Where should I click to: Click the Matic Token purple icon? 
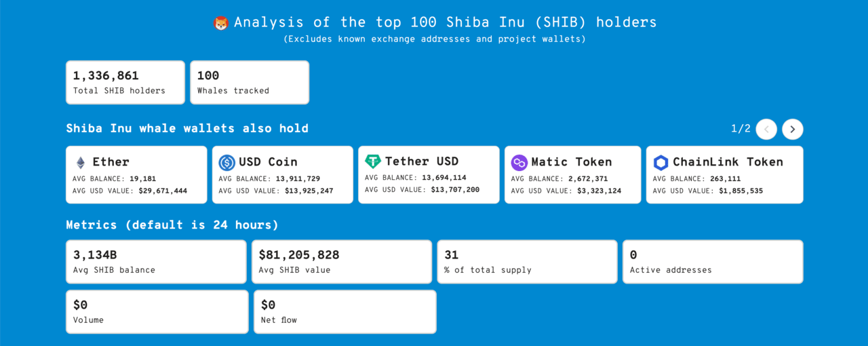click(519, 163)
